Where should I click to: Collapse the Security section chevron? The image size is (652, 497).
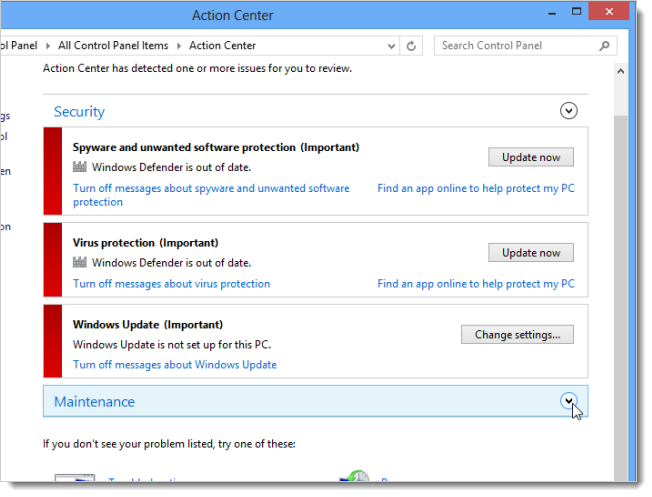(569, 111)
